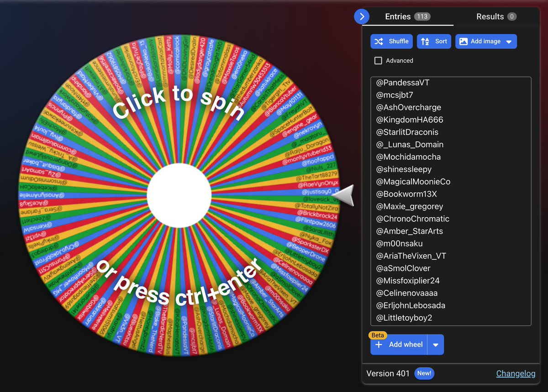Click the white center of the wheel
Image resolution: width=548 pixels, height=392 pixels.
point(179,195)
